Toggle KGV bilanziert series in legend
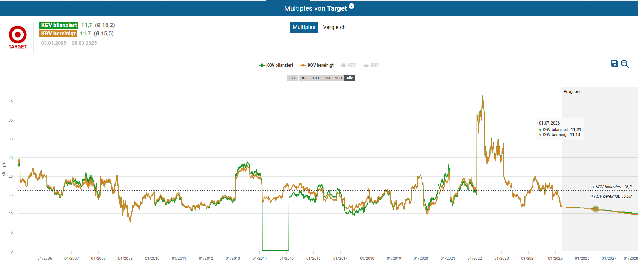 [x=276, y=65]
